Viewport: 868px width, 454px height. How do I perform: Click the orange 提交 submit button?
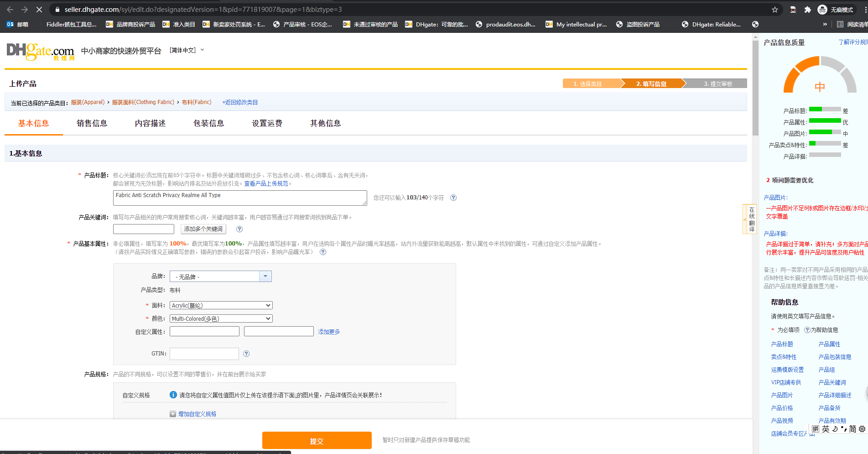pyautogui.click(x=317, y=441)
